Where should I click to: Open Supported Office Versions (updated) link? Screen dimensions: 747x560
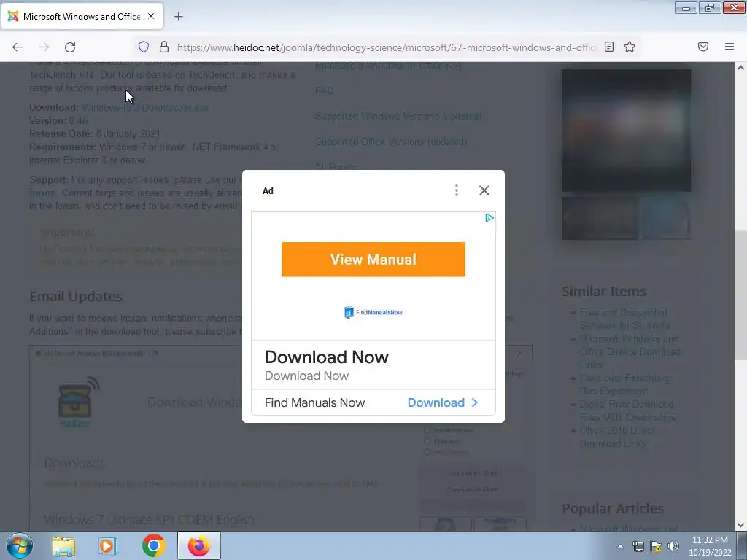pos(391,142)
